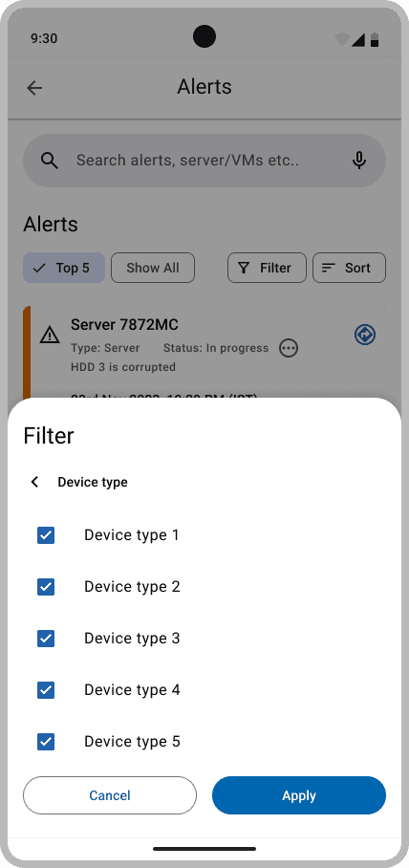409x868 pixels.
Task: Tap the bottom home gesture bar
Action: (x=204, y=849)
